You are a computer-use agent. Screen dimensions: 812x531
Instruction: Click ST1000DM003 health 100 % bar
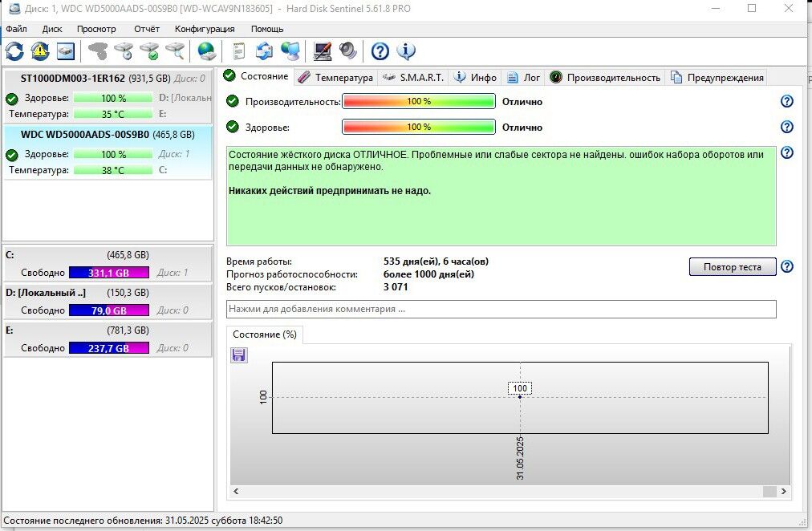click(x=113, y=98)
